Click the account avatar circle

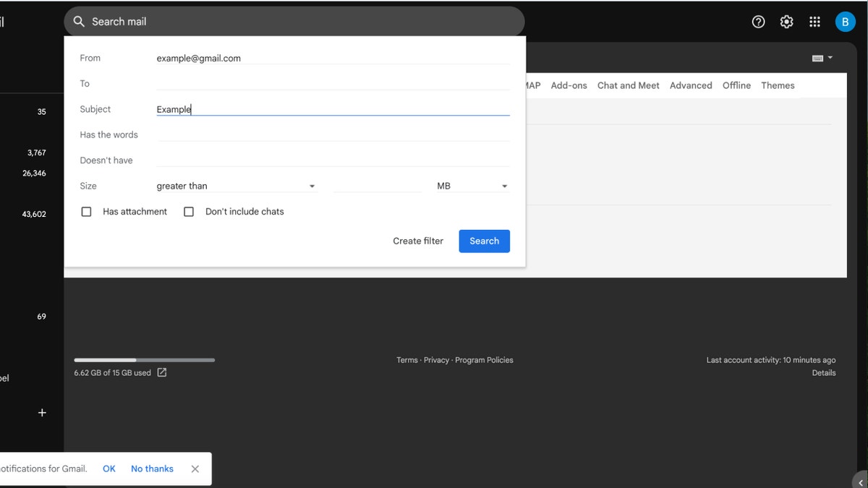click(846, 22)
